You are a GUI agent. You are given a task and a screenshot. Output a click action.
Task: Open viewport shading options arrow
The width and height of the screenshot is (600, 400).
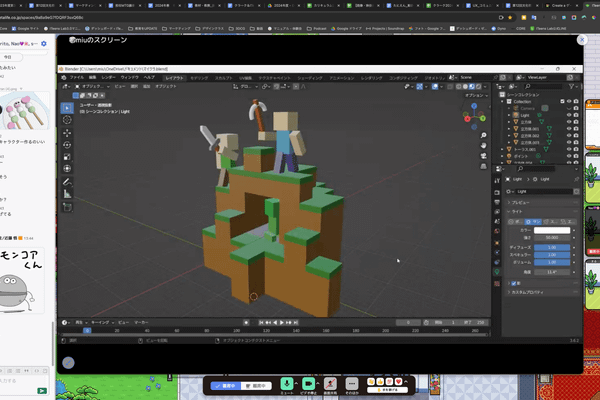tap(485, 87)
